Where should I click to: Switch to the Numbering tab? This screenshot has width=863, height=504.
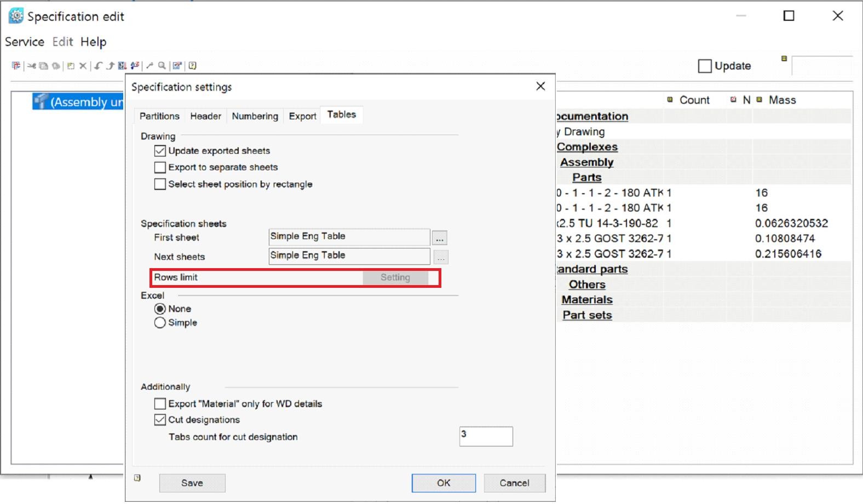pos(255,116)
